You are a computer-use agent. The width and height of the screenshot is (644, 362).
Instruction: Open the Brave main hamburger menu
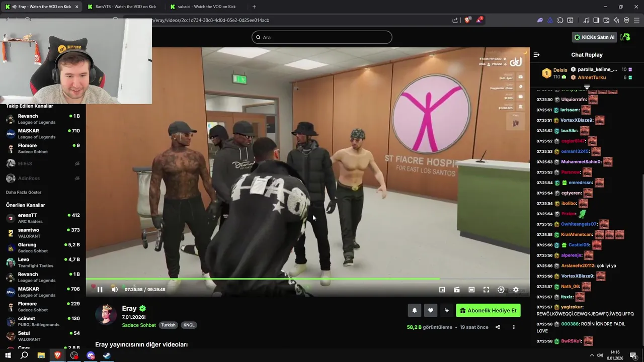[x=636, y=20]
